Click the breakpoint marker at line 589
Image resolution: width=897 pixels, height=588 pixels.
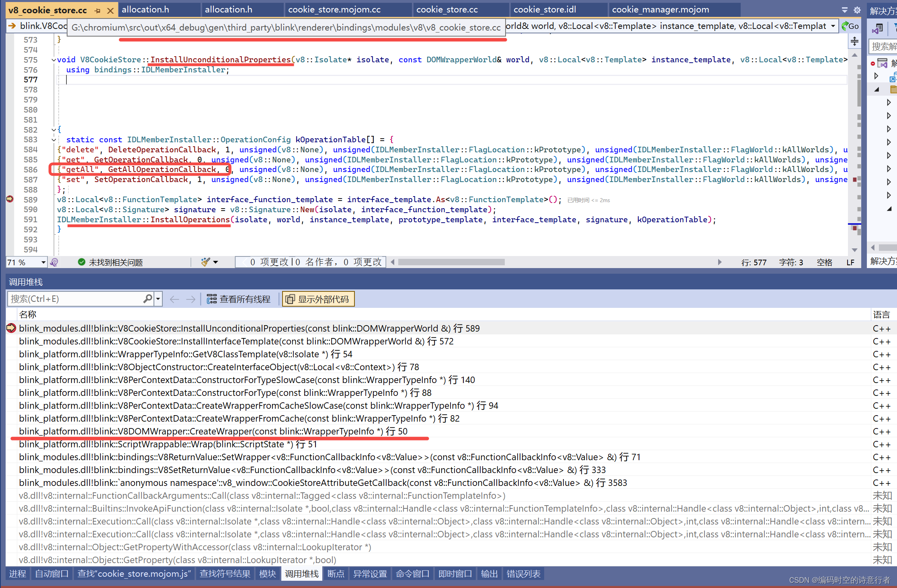pyautogui.click(x=10, y=199)
